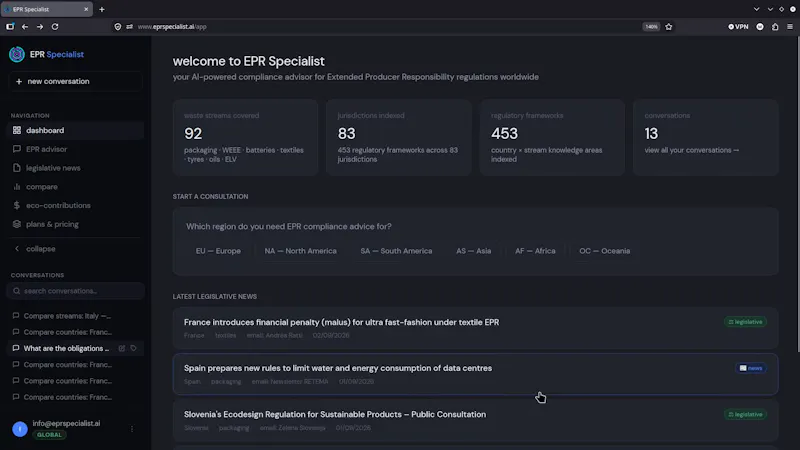Open the dashboard navigation item
Screen dimensions: 800x450
75,131
